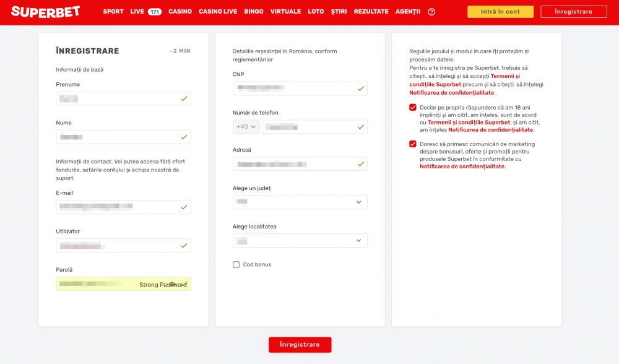Click the green checkmark in Adresă field
Image resolution: width=619 pixels, height=364 pixels.
pyautogui.click(x=360, y=164)
